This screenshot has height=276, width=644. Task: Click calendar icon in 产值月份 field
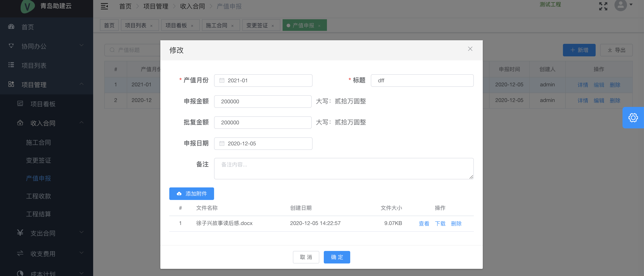coord(222,81)
